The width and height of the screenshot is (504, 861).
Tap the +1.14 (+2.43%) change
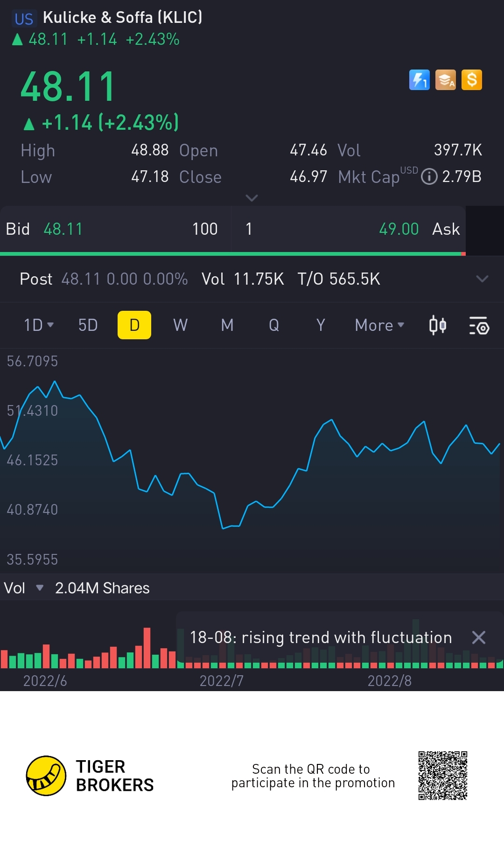(110, 123)
